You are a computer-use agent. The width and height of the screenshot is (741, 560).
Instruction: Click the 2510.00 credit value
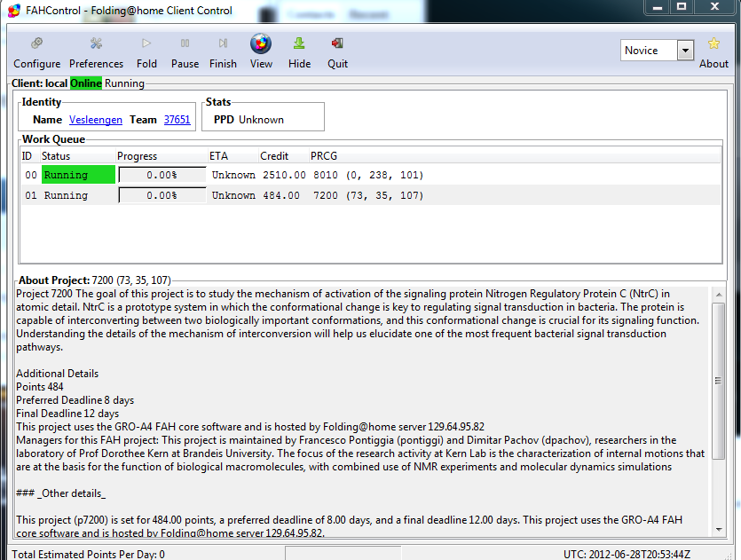(x=284, y=175)
